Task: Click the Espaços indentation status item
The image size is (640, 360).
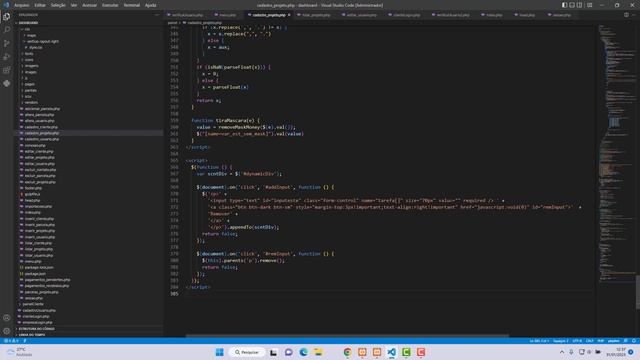Action: coord(560,341)
